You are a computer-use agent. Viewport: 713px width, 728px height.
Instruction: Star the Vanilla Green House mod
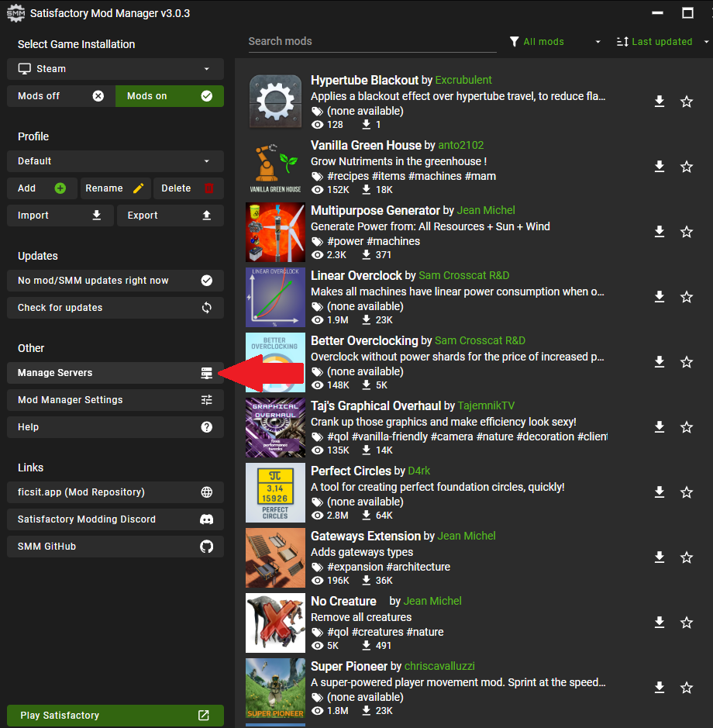point(687,166)
